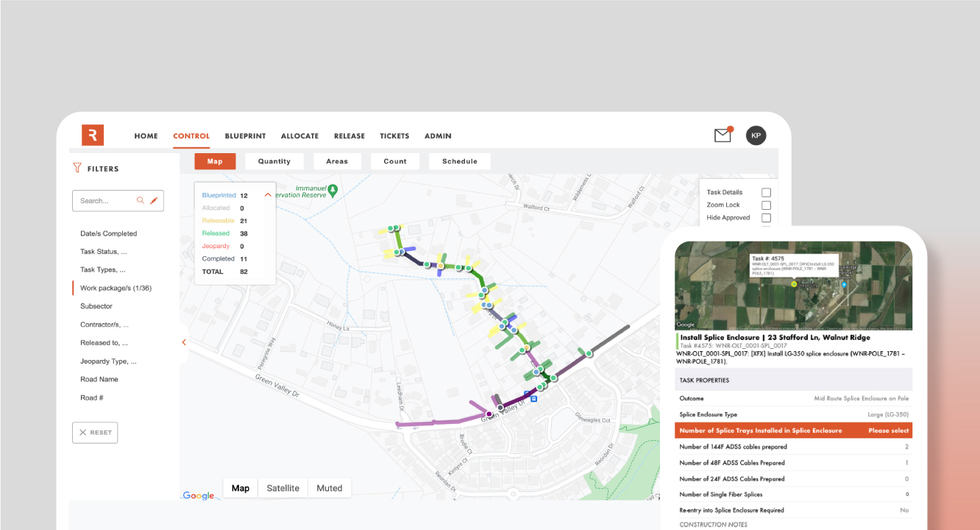This screenshot has width=980, height=530.
Task: Click the RESET filters button
Action: pyautogui.click(x=95, y=432)
